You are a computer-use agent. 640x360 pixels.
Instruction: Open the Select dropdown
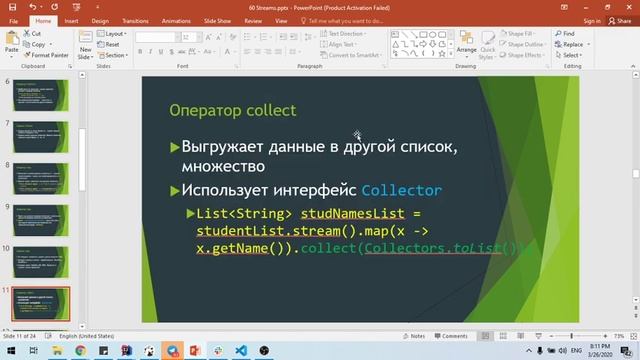point(569,55)
